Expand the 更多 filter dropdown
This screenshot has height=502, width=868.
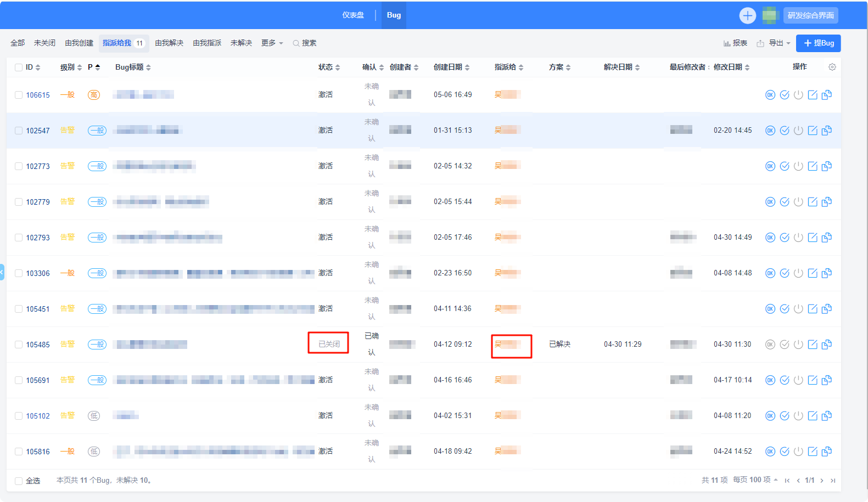point(272,43)
